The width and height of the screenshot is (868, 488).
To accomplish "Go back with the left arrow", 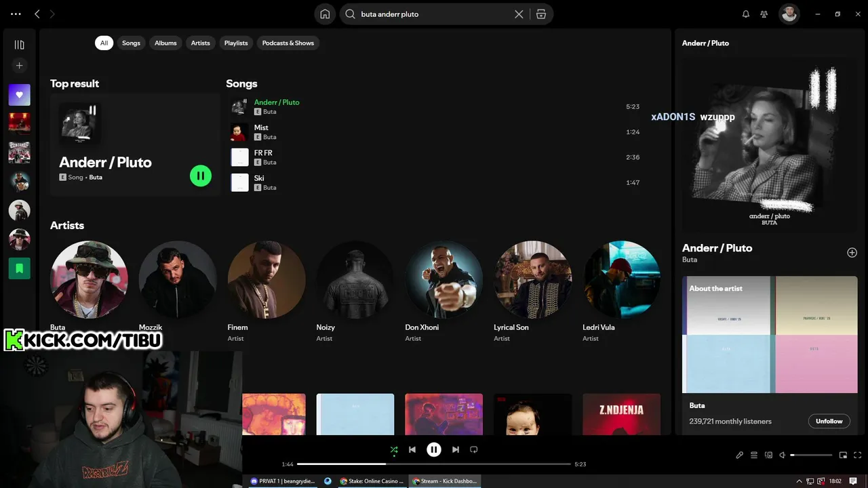I will [37, 14].
